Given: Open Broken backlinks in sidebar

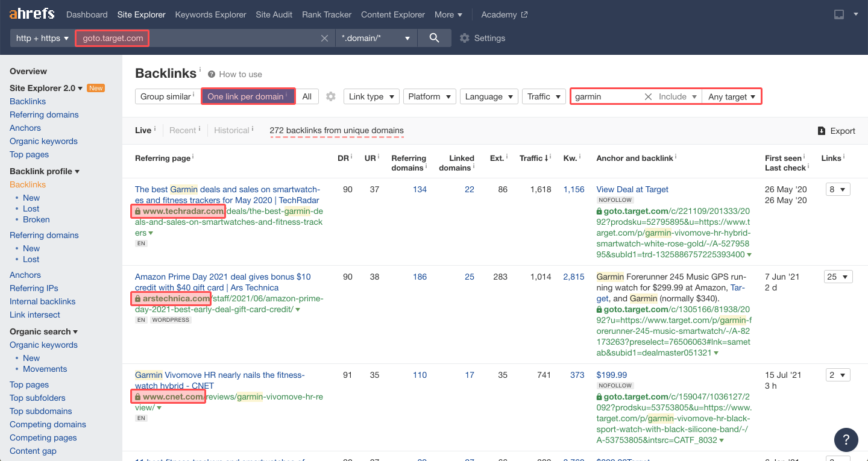Looking at the screenshot, I should [x=36, y=219].
